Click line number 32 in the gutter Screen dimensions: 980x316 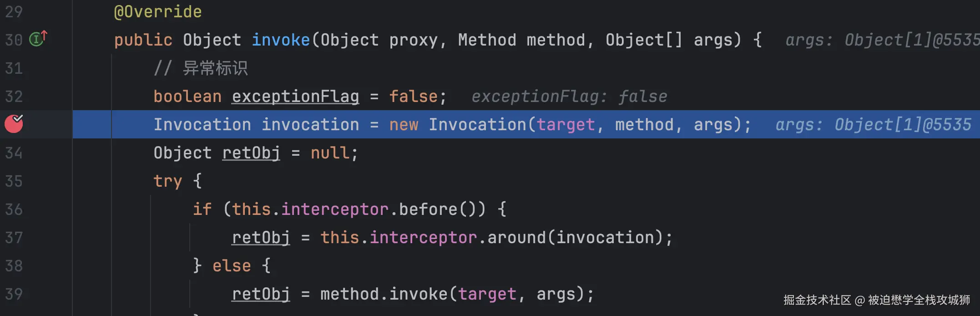[14, 96]
